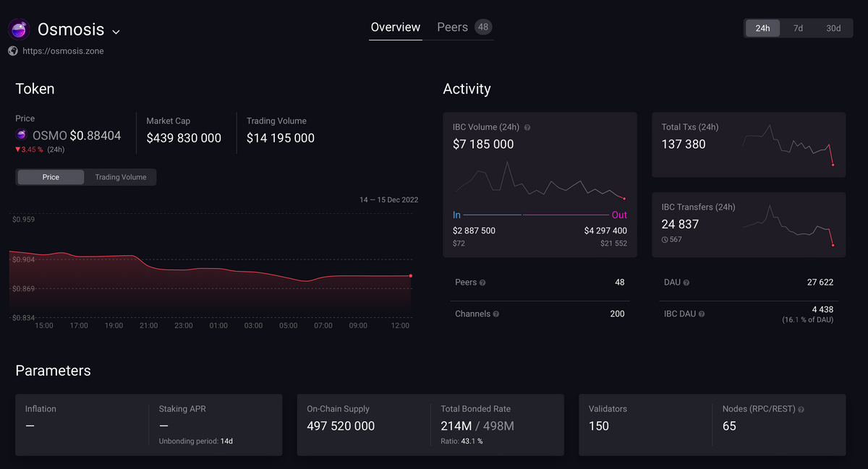
Task: Click the 27 622 DAU value
Action: (820, 283)
